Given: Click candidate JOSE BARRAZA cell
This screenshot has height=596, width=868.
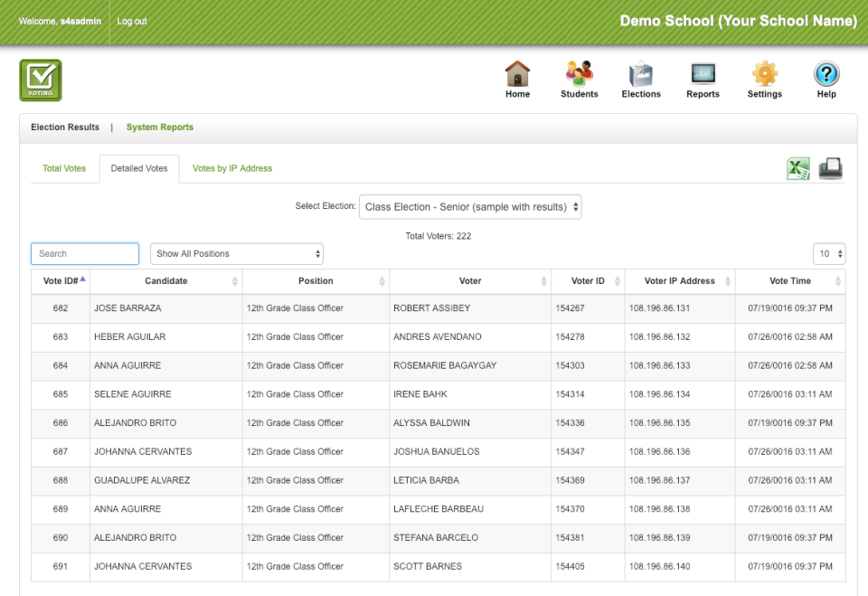Looking at the screenshot, I should point(165,308).
